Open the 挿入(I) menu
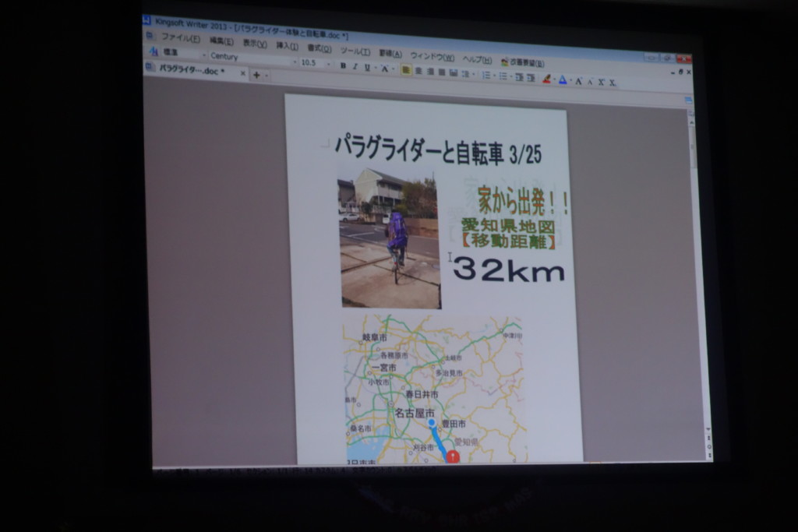 pos(287,46)
